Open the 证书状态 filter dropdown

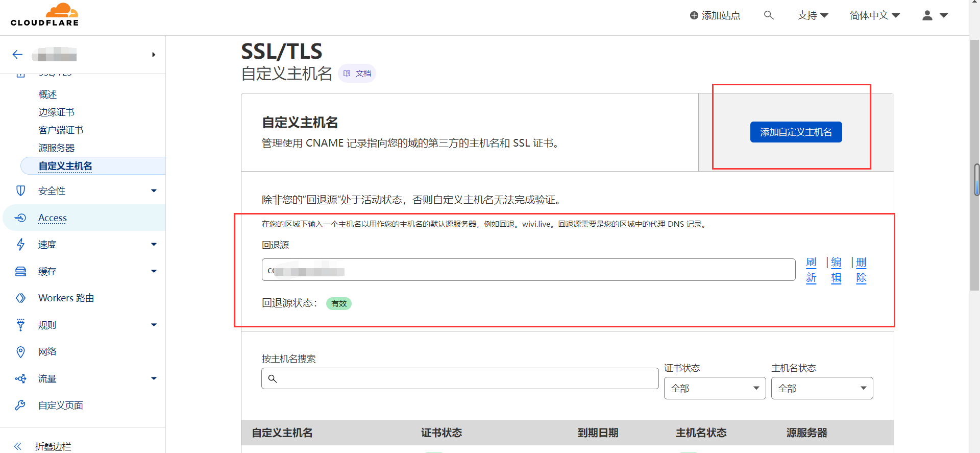pos(715,388)
